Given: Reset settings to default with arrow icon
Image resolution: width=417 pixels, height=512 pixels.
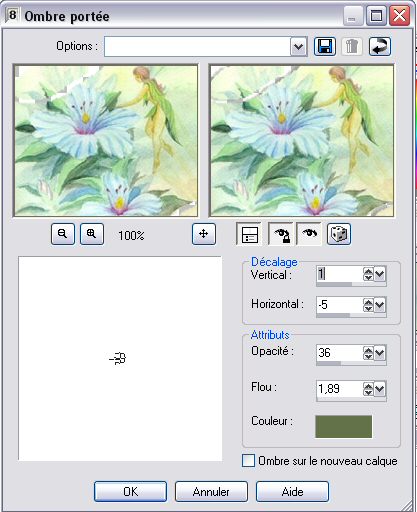Looking at the screenshot, I should (x=380, y=46).
